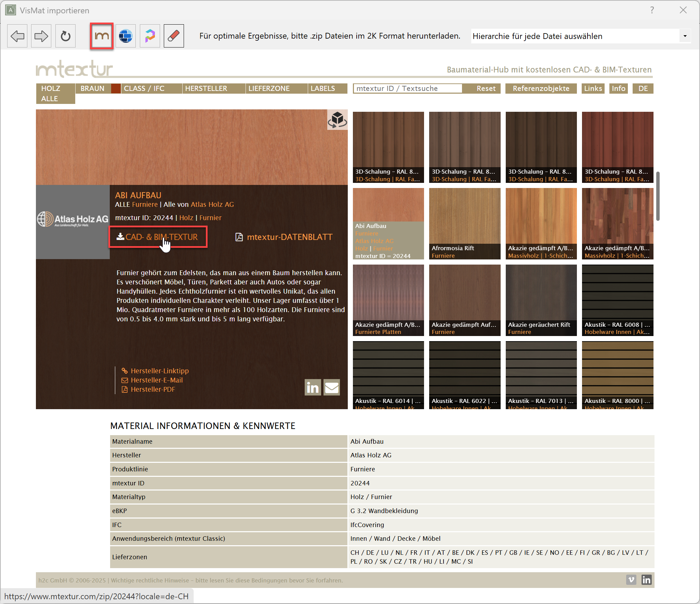Select the eraser tool icon
700x604 pixels.
[x=174, y=36]
